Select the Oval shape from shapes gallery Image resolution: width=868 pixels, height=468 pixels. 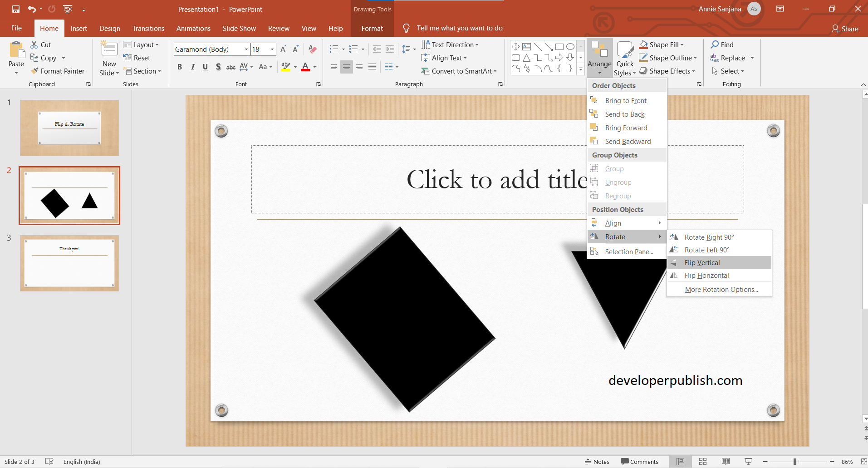(570, 46)
